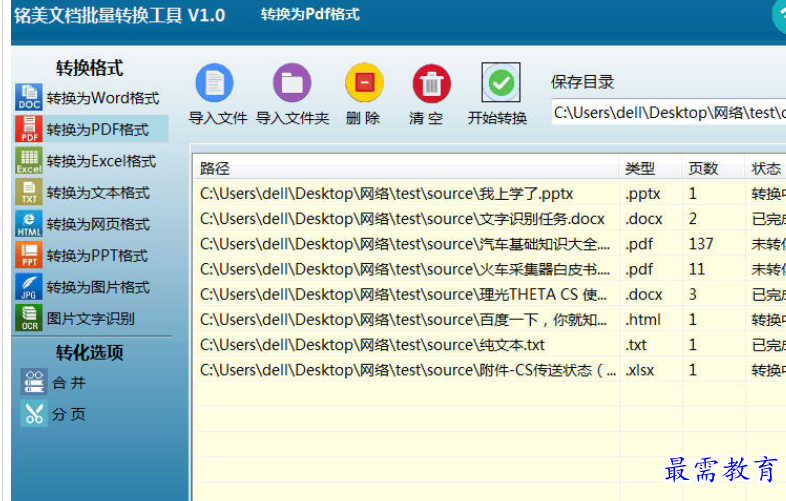Select 转换为文本格式 in sidebar
The height and width of the screenshot is (501, 786).
(x=98, y=193)
